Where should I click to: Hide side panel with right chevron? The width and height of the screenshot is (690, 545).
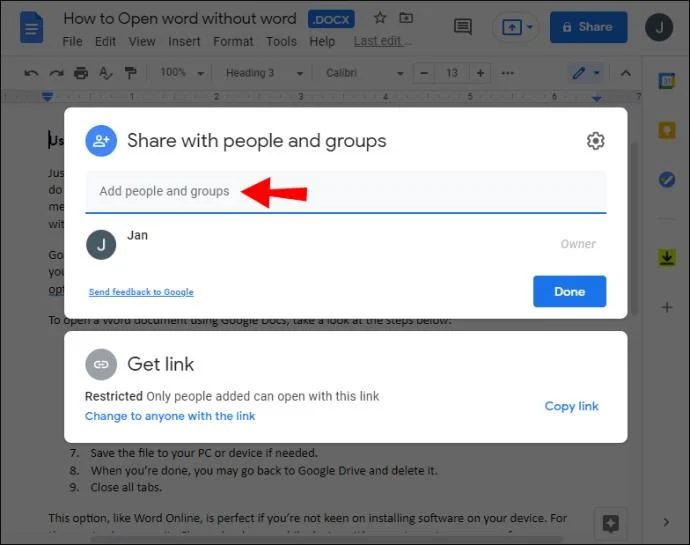(666, 522)
